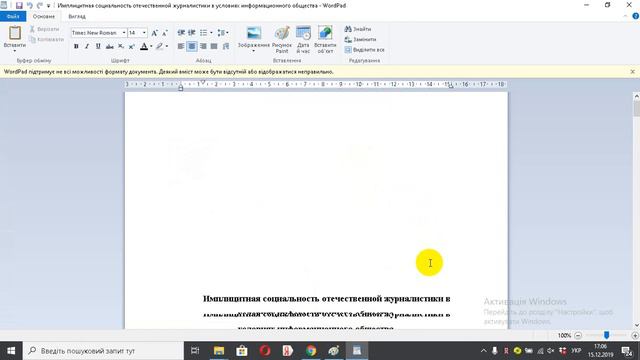Screen dimensions: 640x360
Task: Toggle Italic formatting
Action: point(87,47)
